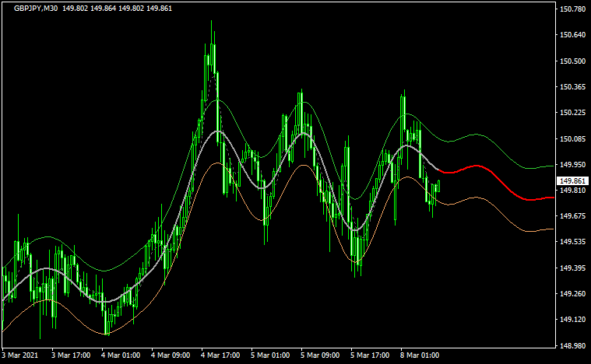Click the 150.085 price axis label
Viewport: 591px width, 364px height.
click(x=572, y=139)
